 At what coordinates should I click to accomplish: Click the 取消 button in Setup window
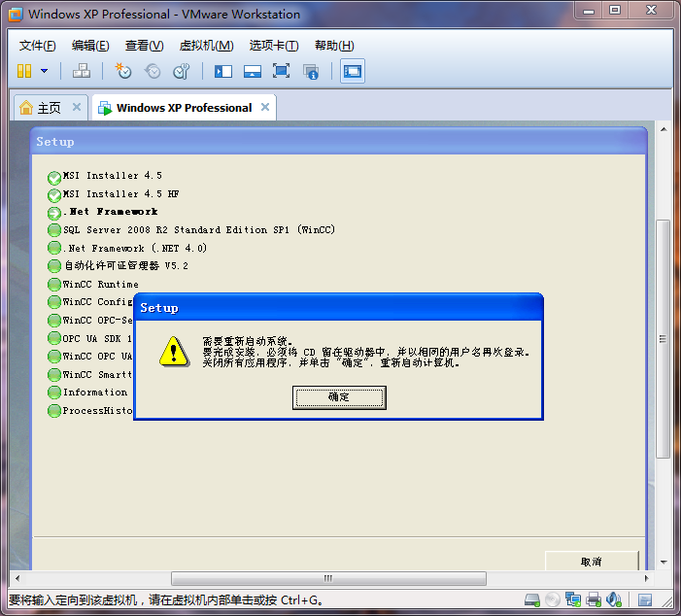pos(592,562)
